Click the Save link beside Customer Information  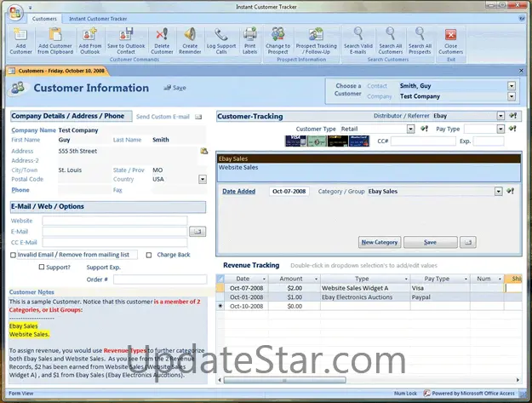tap(175, 88)
